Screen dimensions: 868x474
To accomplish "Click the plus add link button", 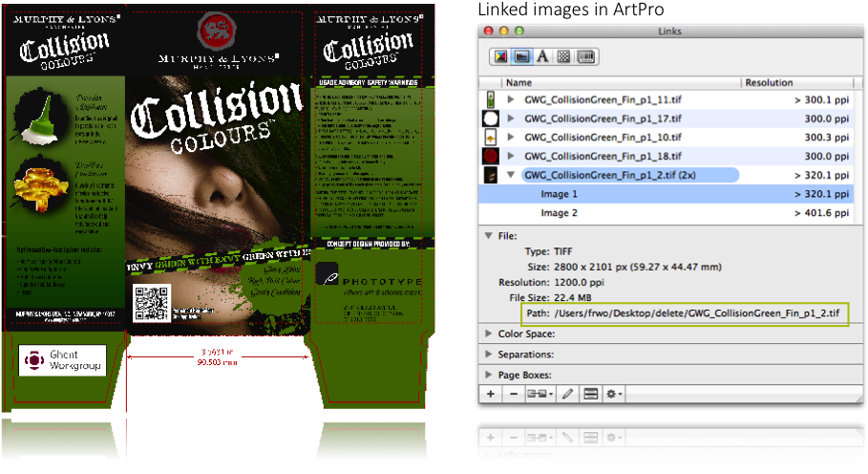I will click(x=491, y=394).
